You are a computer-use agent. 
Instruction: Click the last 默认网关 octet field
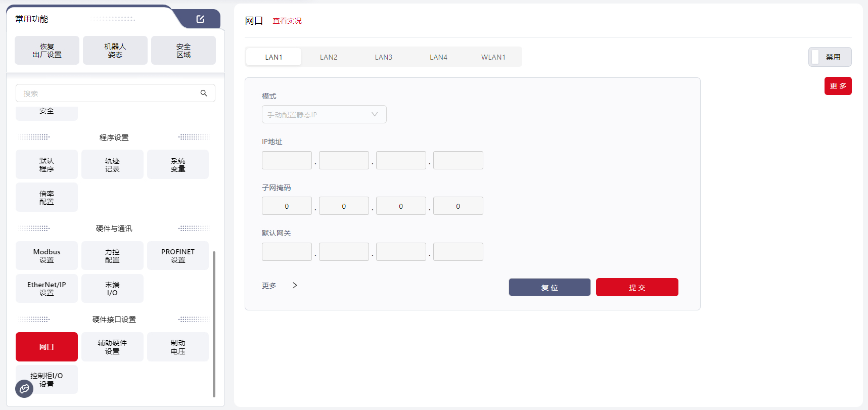click(x=458, y=252)
